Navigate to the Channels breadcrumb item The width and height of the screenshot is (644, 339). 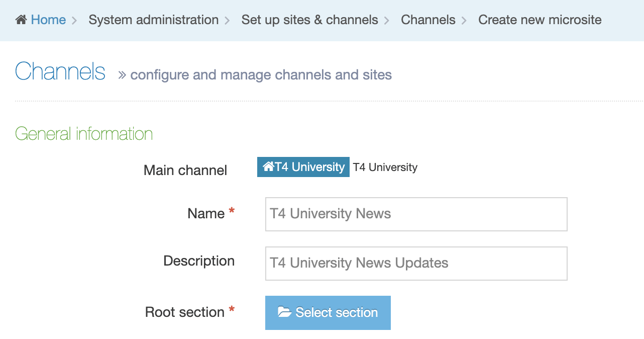pos(428,20)
